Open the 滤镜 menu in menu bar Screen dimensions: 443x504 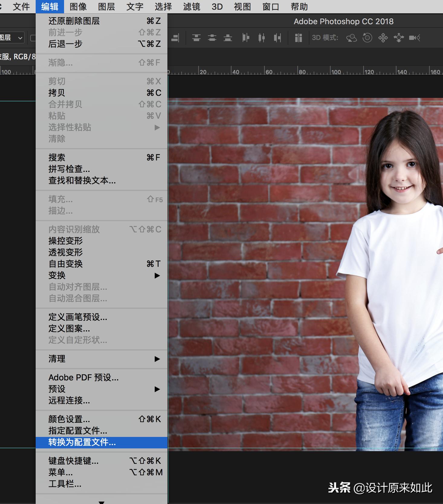192,7
